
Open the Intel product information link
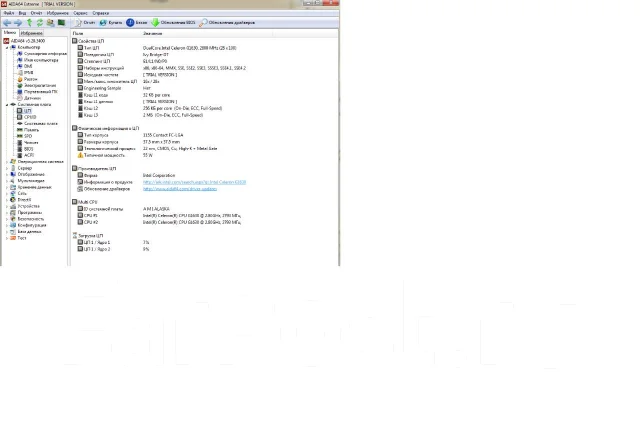point(194,182)
